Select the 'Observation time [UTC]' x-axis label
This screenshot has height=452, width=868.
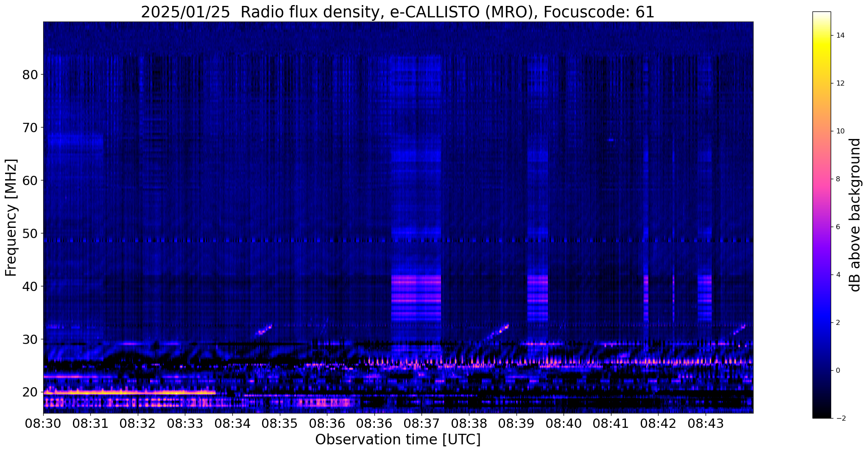398,440
